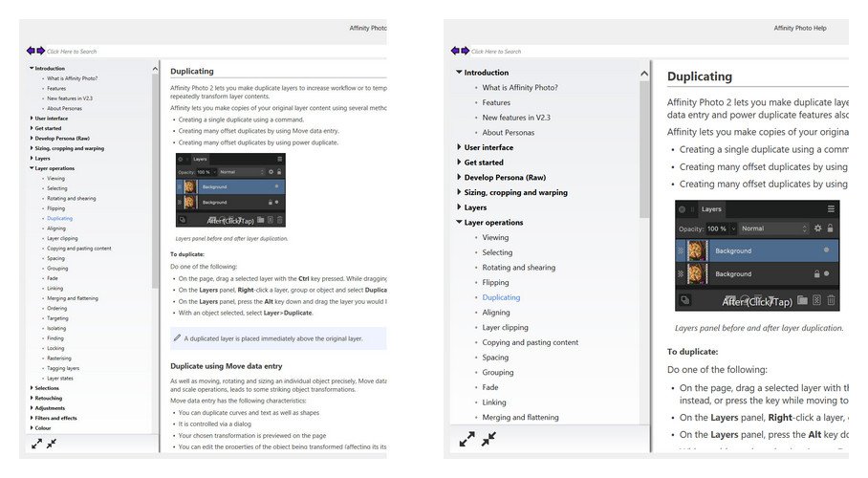868x478 pixels.
Task: Open Layer clipping topic in left help window
Action: pyautogui.click(x=62, y=238)
